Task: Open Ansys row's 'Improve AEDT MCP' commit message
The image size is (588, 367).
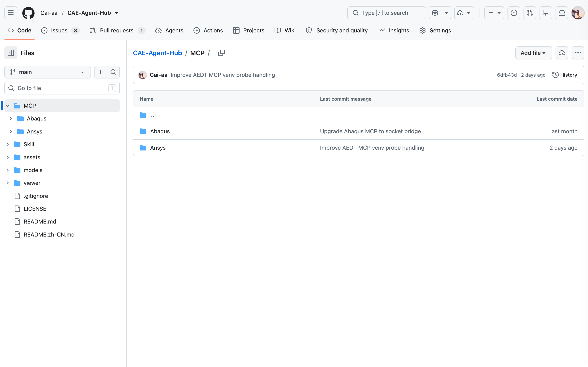Action: coord(372,148)
